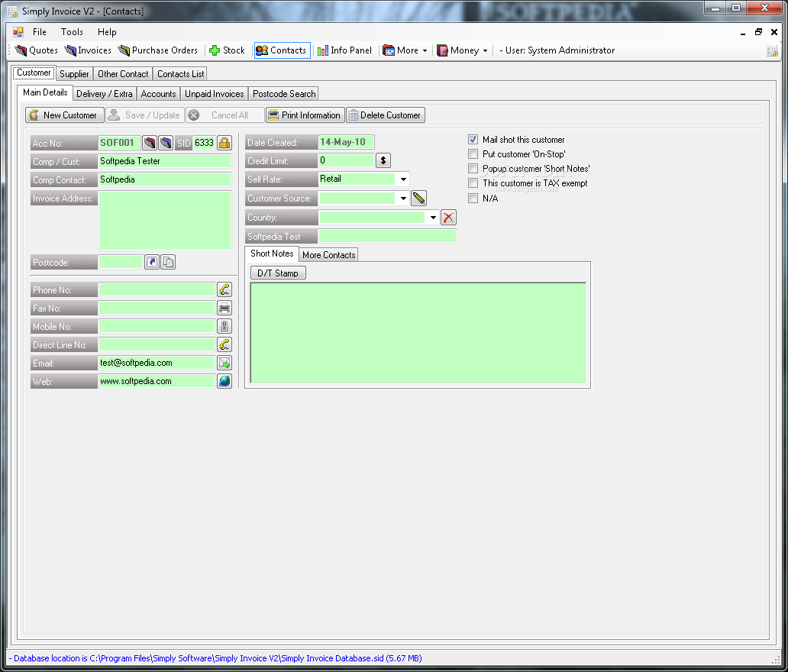The image size is (788, 672).
Task: Open the Info Panel
Action: click(x=345, y=50)
